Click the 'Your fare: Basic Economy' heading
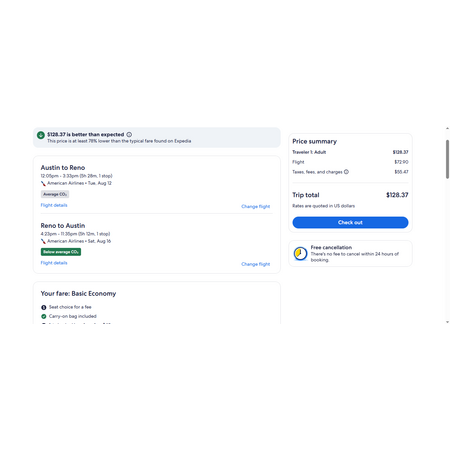This screenshot has width=450, height=450. coord(78,294)
